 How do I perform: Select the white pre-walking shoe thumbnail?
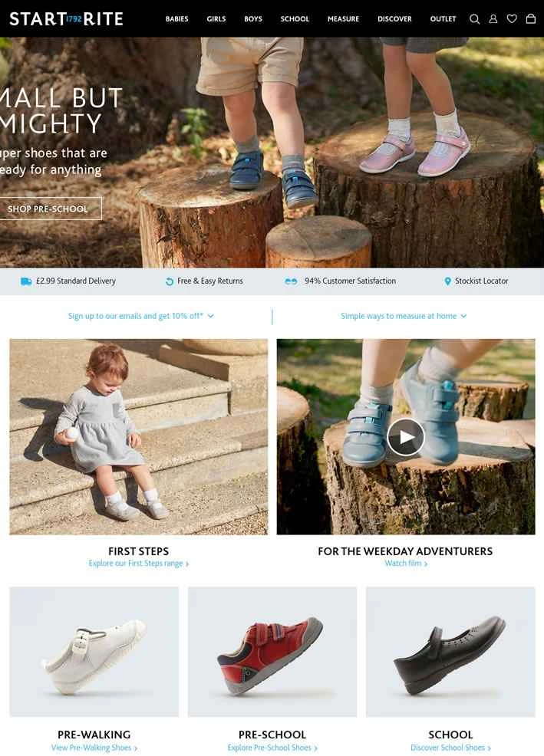coord(94,652)
